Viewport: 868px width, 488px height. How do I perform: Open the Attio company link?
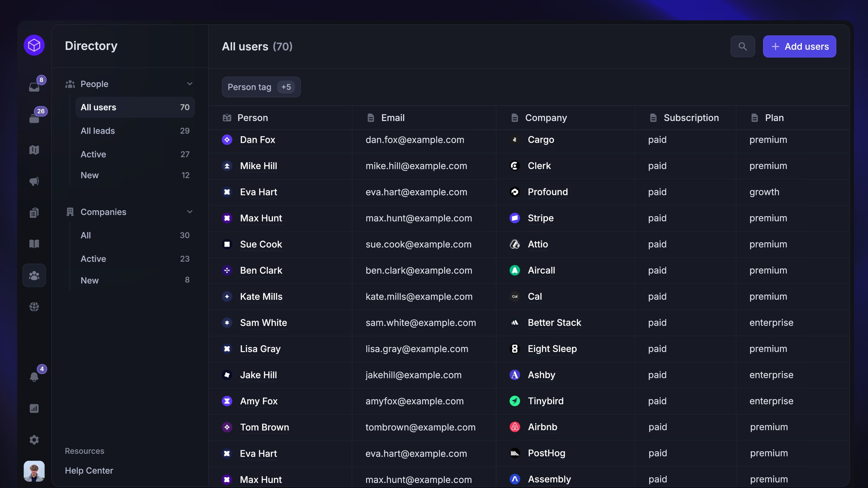pos(538,244)
